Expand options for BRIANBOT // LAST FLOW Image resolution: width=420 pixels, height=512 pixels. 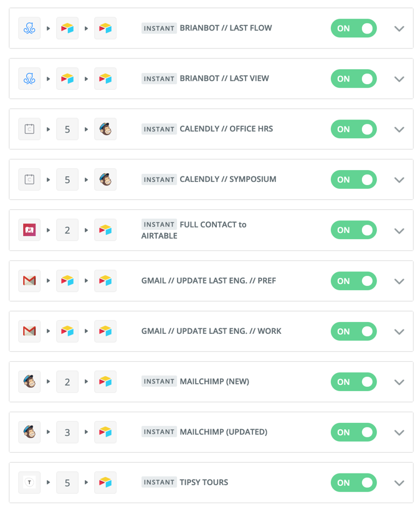coord(399,29)
